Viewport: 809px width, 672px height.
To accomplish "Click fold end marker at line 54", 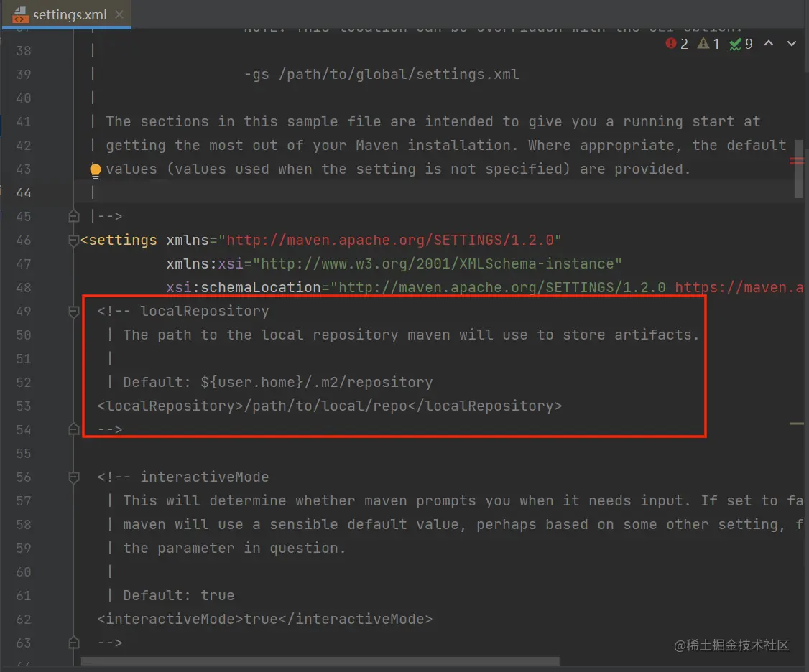I will pos(74,429).
